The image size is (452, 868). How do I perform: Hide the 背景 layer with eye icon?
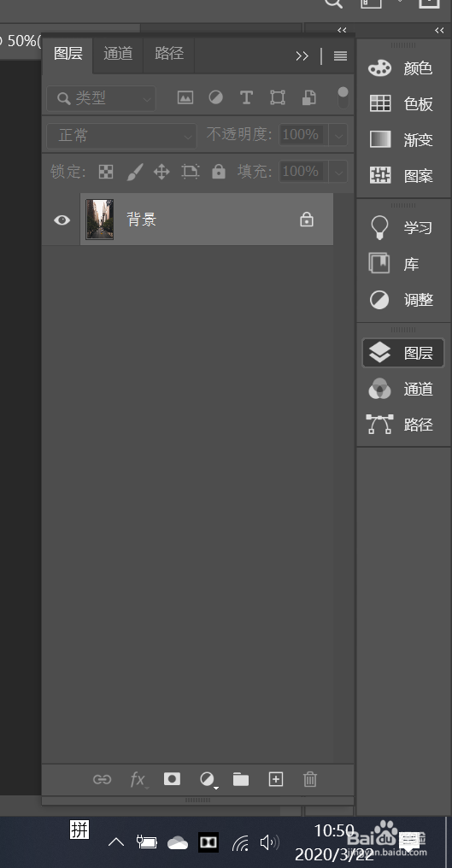pyautogui.click(x=62, y=220)
